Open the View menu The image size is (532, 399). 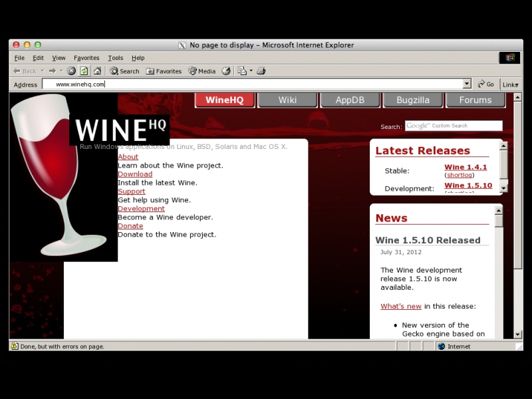click(59, 58)
